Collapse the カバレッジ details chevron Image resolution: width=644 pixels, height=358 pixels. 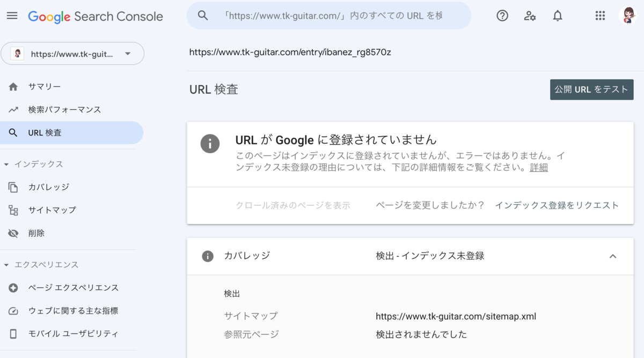613,256
